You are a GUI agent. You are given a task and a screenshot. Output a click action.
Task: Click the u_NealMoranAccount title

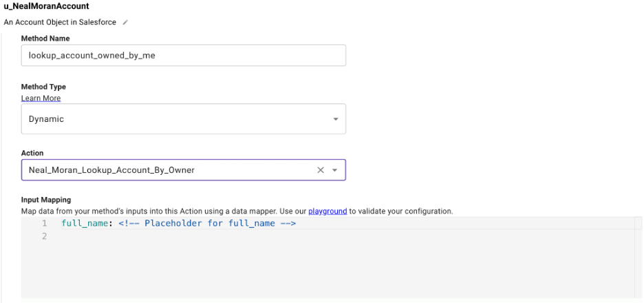click(x=46, y=6)
